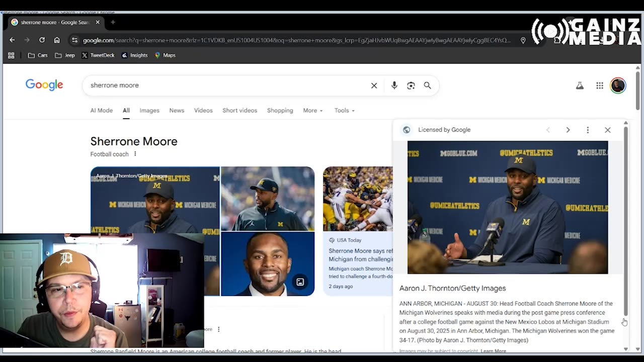Open the Cars bookmark folder
Viewport: 644px width, 362px height.
pyautogui.click(x=38, y=55)
